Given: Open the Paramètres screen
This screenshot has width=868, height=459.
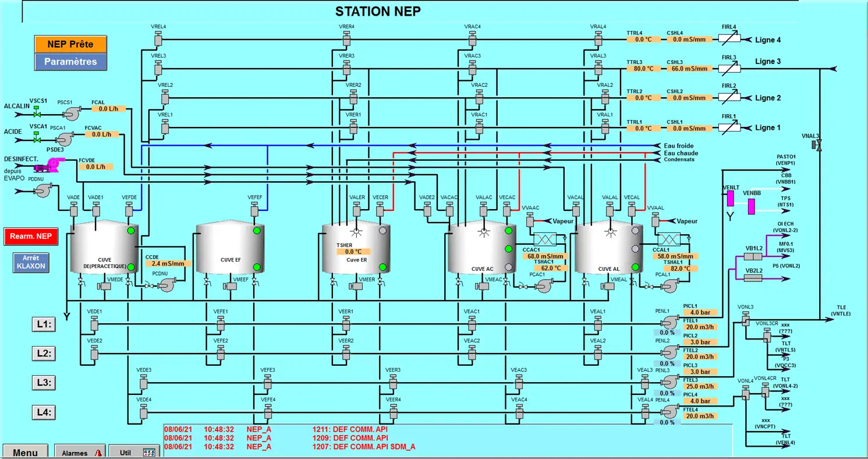Looking at the screenshot, I should coord(70,62).
